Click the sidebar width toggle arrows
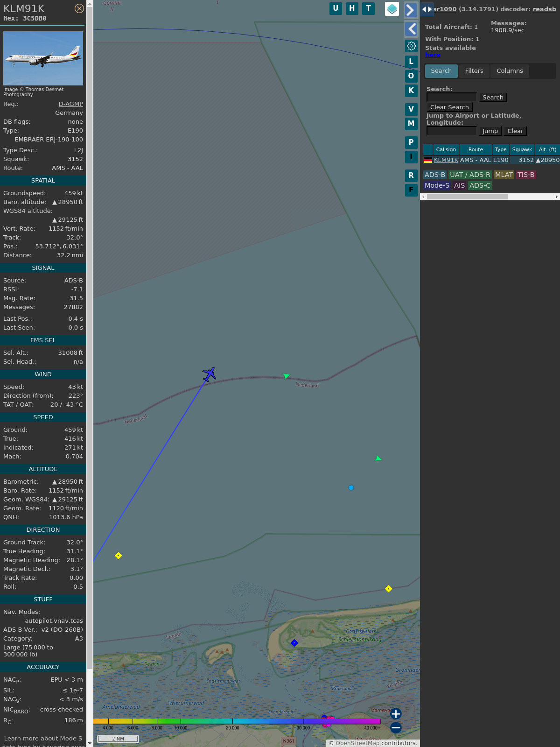The width and height of the screenshot is (560, 747). tap(427, 9)
